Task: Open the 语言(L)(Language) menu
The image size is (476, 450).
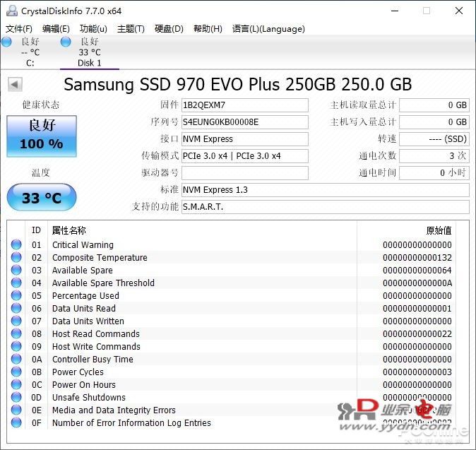Action: pos(268,29)
